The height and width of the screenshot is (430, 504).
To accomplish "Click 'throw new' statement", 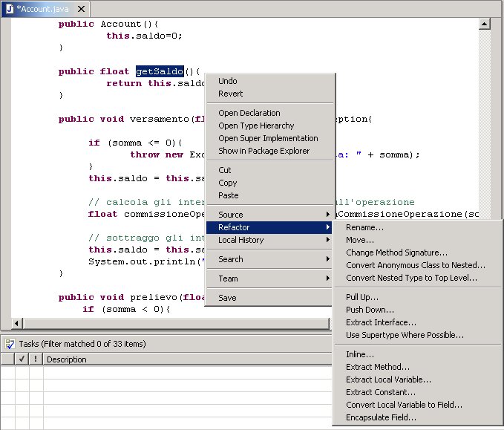I will point(157,154).
